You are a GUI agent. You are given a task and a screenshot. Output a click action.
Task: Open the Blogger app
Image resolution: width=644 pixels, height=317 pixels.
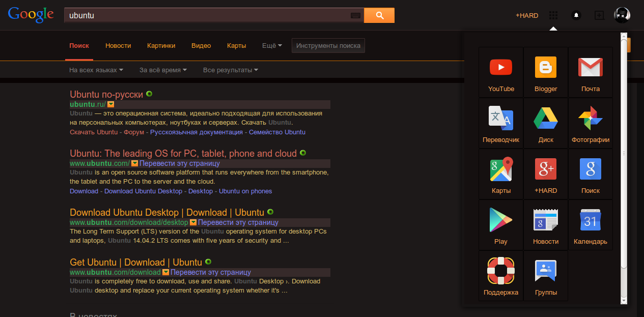545,72
